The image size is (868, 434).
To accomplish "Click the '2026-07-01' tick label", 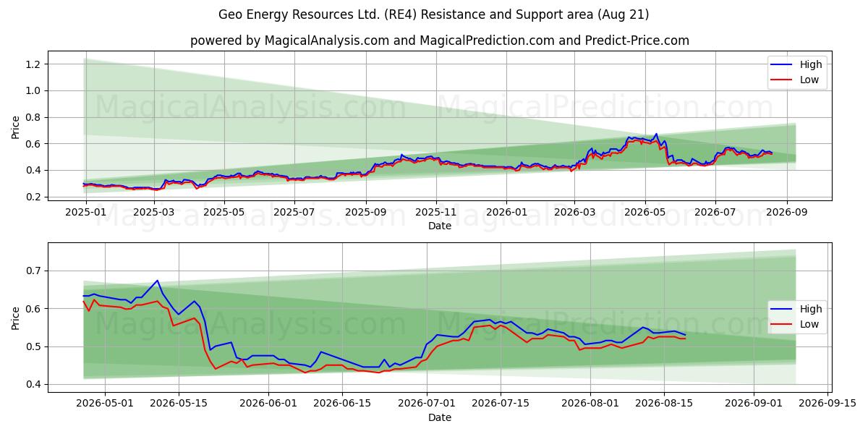I will coord(427,404).
